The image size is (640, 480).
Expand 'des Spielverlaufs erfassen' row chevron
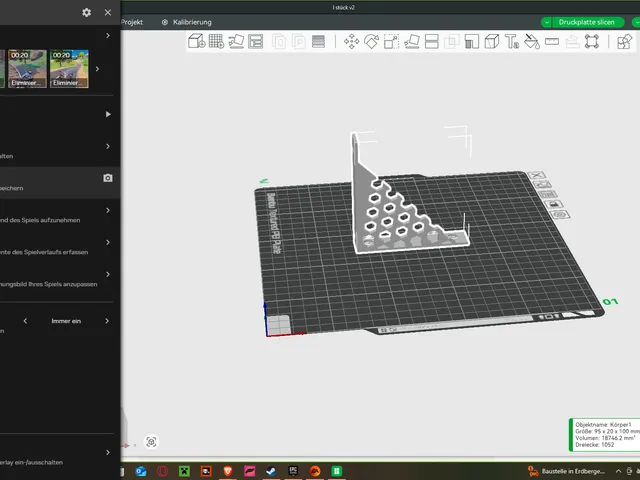108,242
